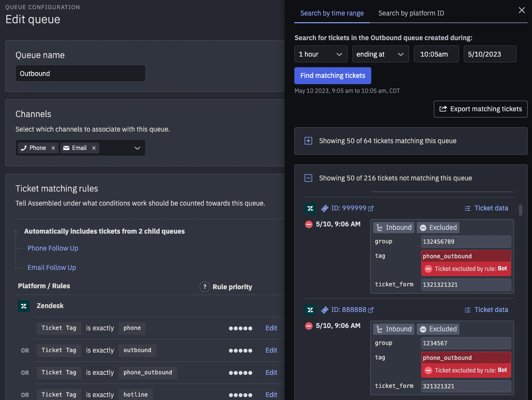The height and width of the screenshot is (400, 532).
Task: Click the scrollbar in the ticket results list
Action: [x=520, y=210]
